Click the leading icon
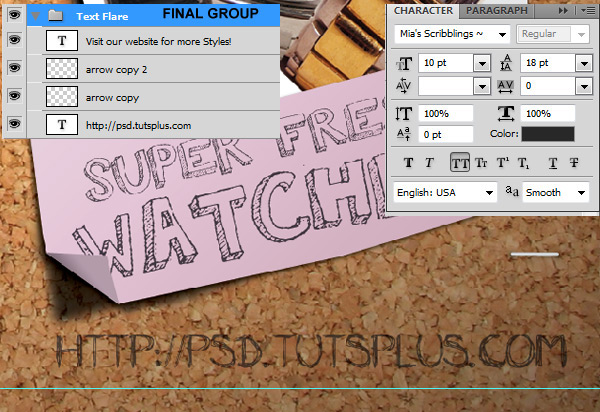600x412 pixels. pyautogui.click(x=505, y=63)
